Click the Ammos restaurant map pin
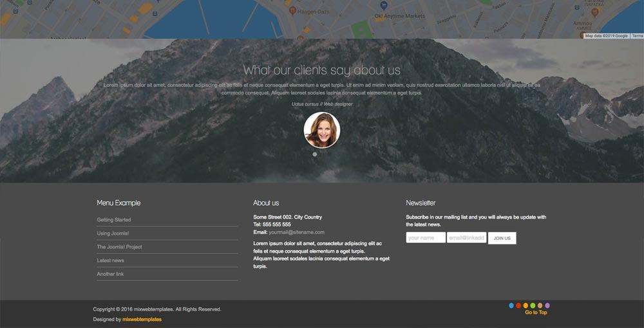 pyautogui.click(x=594, y=12)
